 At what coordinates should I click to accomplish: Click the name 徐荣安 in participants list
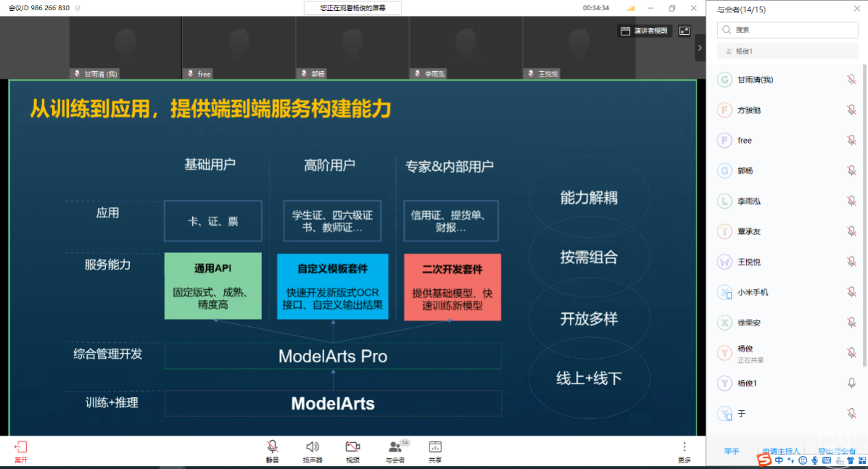pos(749,323)
